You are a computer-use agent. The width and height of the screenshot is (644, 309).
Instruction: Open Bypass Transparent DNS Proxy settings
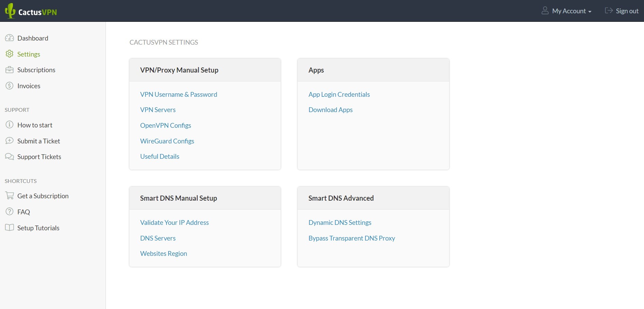pyautogui.click(x=351, y=238)
